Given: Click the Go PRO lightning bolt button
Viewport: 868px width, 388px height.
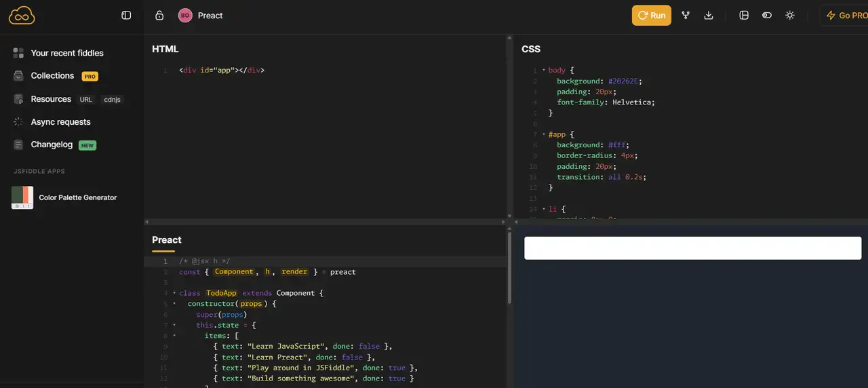Looking at the screenshot, I should (846, 16).
